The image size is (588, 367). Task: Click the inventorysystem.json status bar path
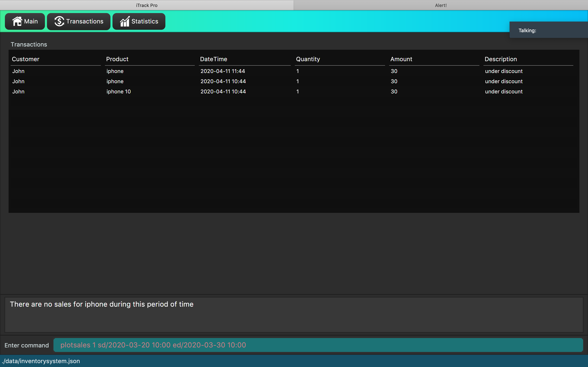coord(41,361)
